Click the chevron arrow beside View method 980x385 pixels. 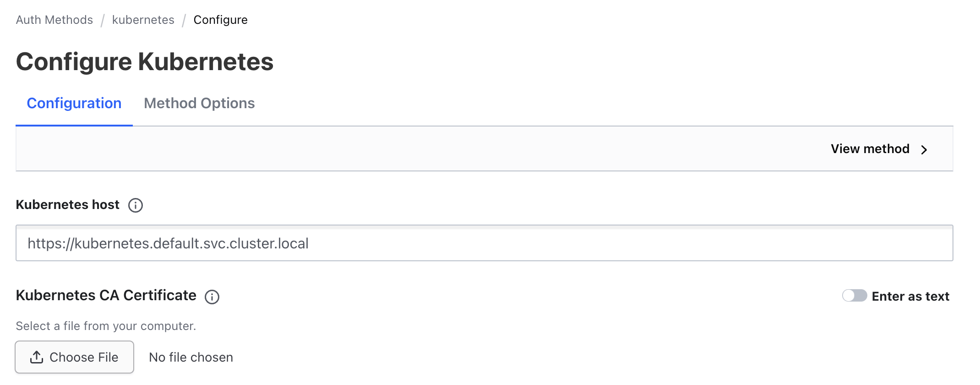[924, 150]
